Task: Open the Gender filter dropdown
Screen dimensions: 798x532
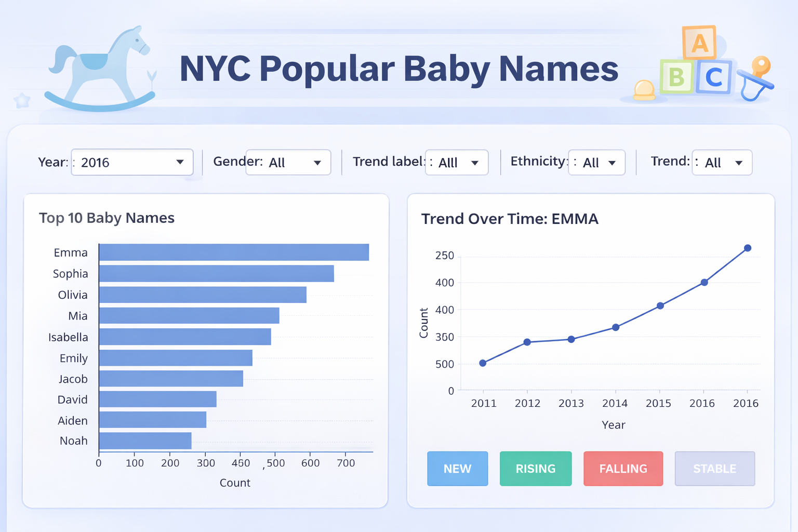Action: tap(288, 162)
